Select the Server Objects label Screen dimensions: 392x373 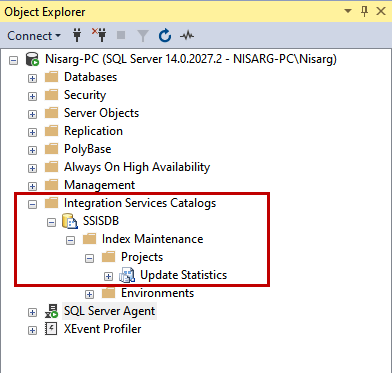(x=101, y=113)
